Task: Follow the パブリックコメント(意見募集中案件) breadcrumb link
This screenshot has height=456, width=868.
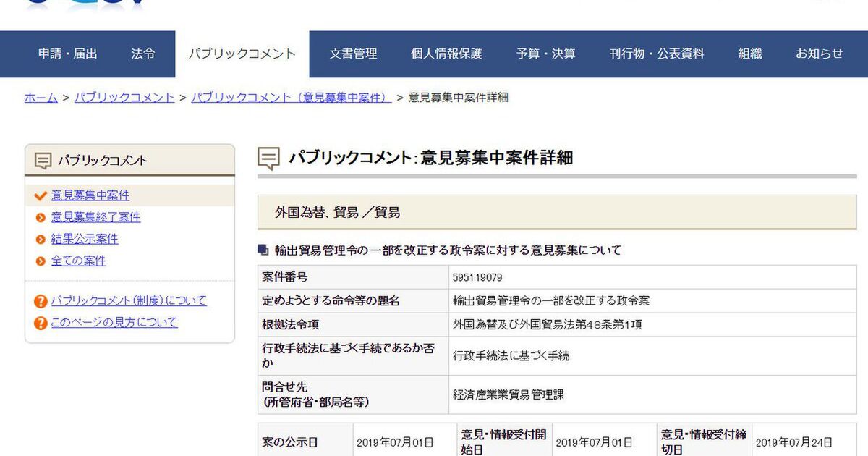Action: pos(291,98)
